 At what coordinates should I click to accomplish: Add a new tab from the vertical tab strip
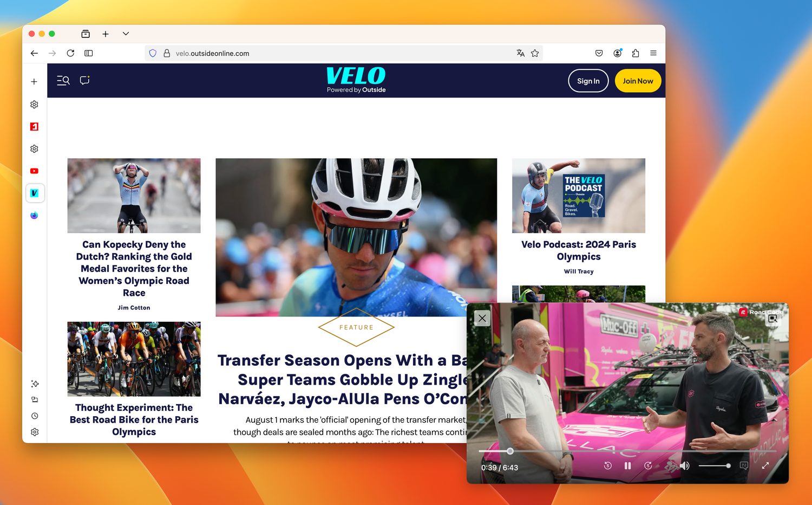pyautogui.click(x=34, y=82)
